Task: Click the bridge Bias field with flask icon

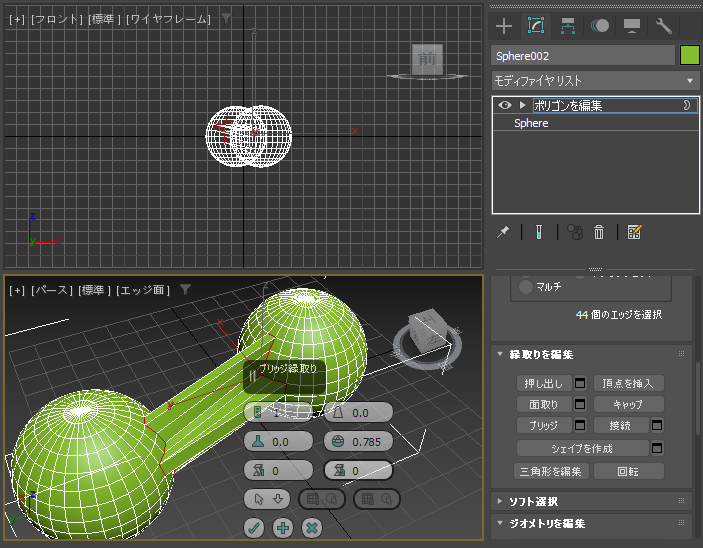Action: click(278, 442)
